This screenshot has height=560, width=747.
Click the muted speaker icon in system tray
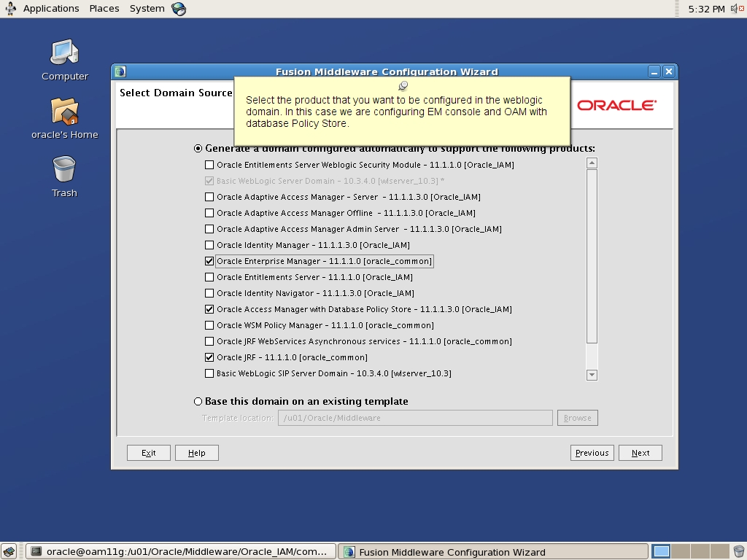[734, 8]
